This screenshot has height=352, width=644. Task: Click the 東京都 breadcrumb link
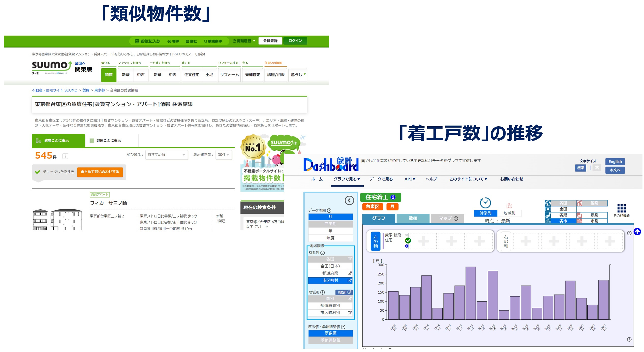coord(100,90)
